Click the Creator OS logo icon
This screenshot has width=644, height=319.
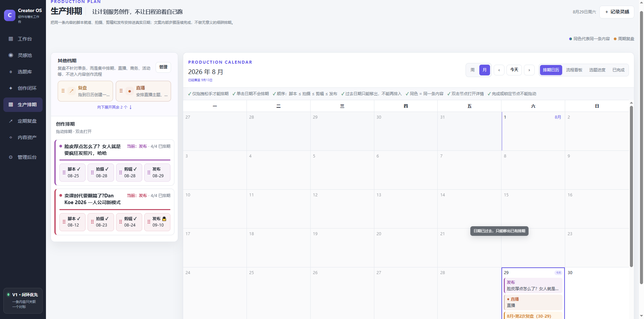(10, 15)
